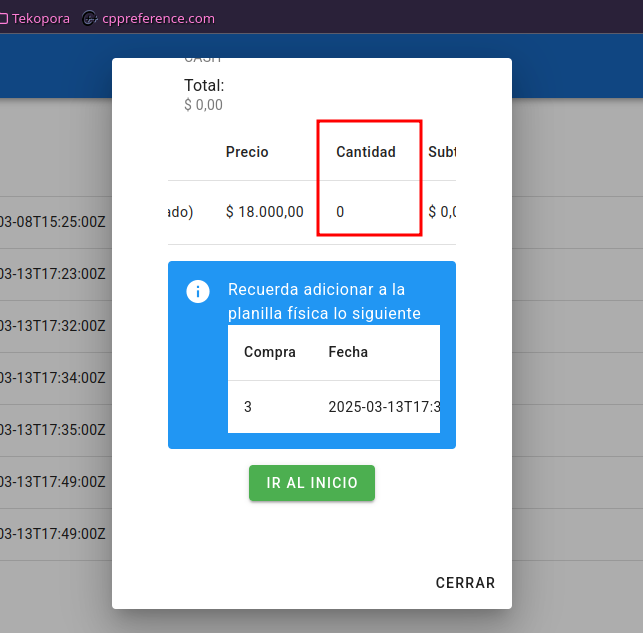
Task: Select the Compra value 3 cell
Action: pos(248,407)
